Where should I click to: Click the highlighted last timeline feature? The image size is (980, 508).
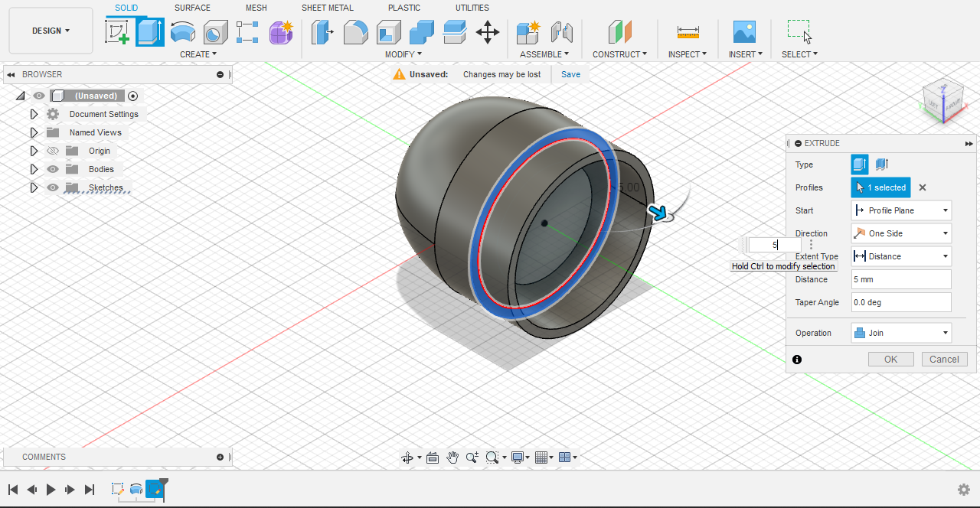(x=155, y=490)
